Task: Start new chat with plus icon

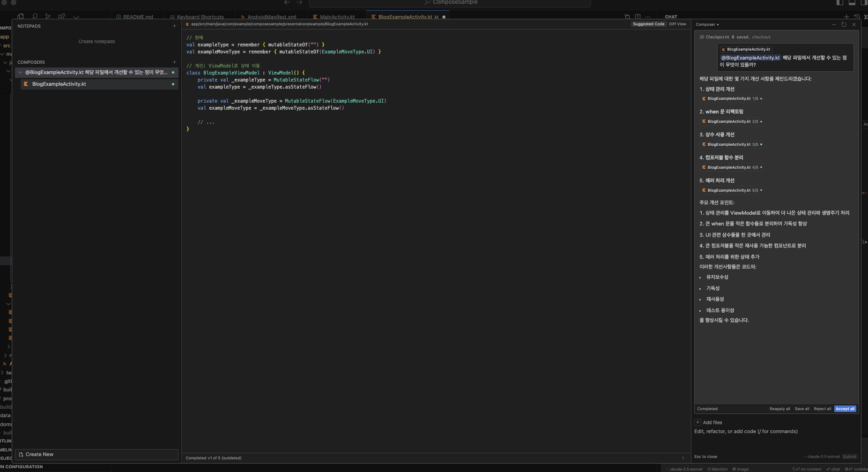Action: [846, 17]
